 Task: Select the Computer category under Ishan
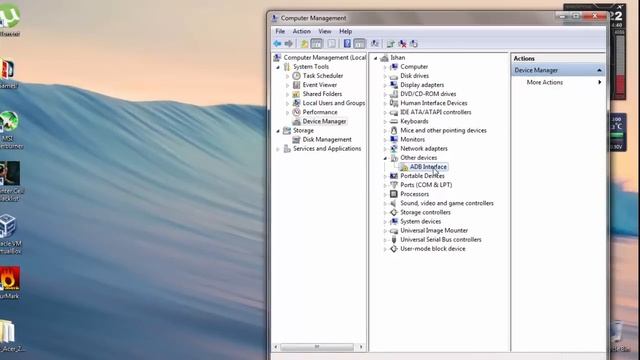point(414,67)
